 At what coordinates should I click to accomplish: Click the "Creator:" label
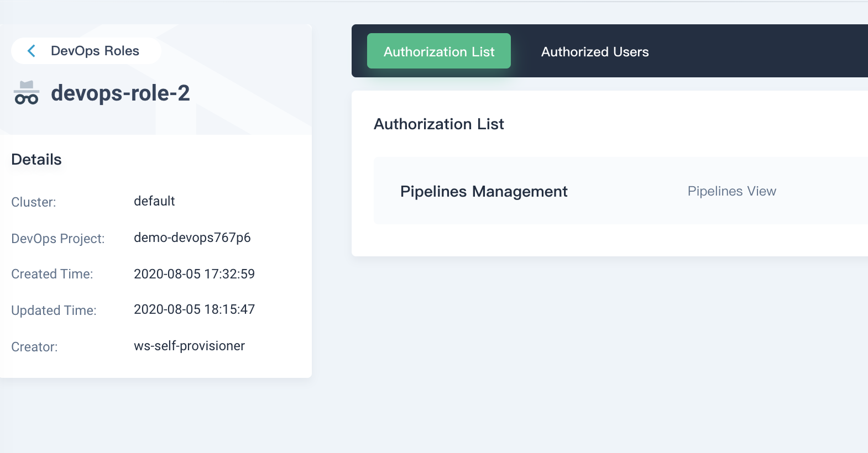tap(34, 347)
